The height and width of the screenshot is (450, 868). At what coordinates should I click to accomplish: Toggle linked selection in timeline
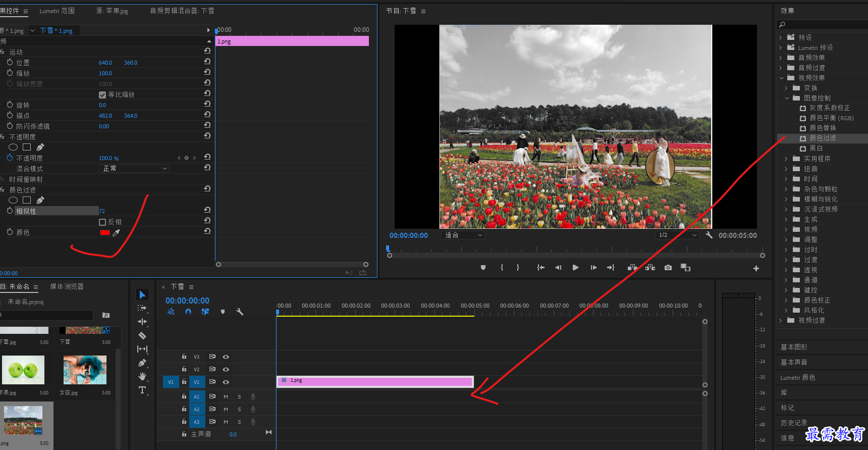pos(205,312)
